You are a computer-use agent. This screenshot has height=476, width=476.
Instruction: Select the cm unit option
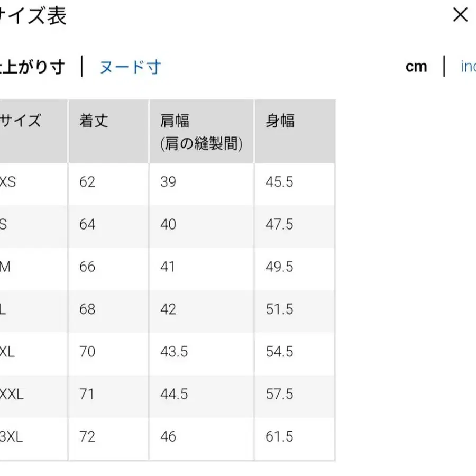416,66
